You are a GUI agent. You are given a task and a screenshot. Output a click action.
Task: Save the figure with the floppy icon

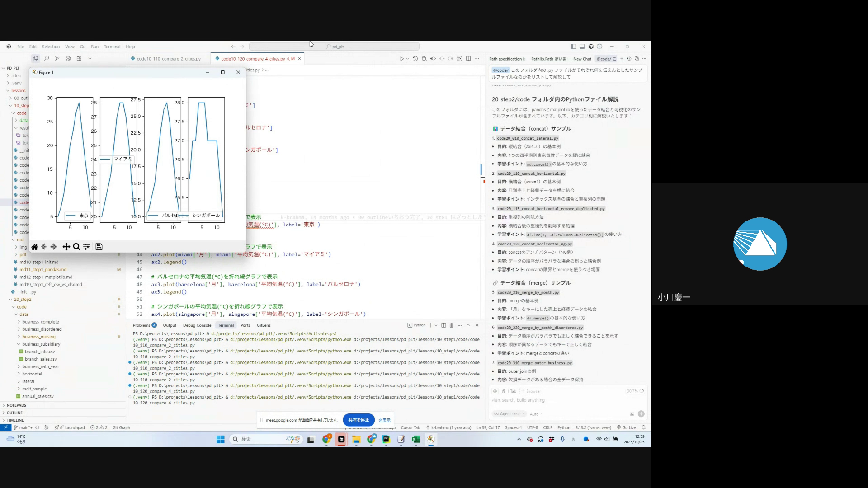pos(99,247)
